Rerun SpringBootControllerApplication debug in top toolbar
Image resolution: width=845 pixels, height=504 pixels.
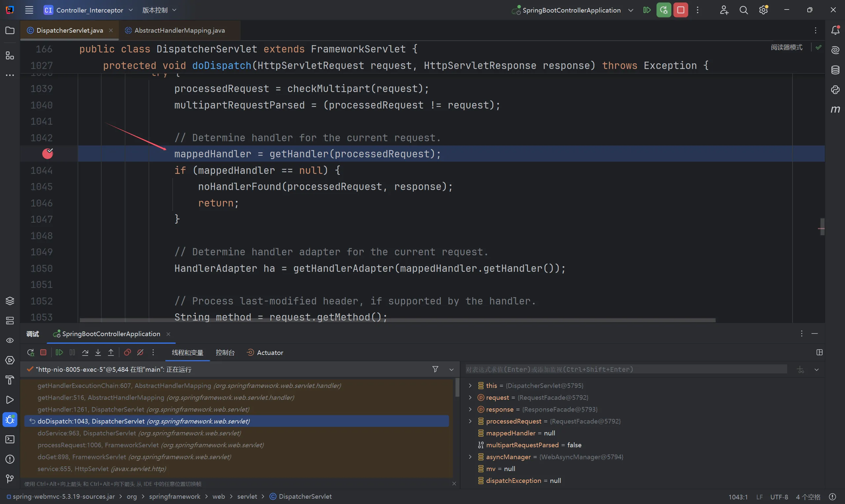coord(663,10)
